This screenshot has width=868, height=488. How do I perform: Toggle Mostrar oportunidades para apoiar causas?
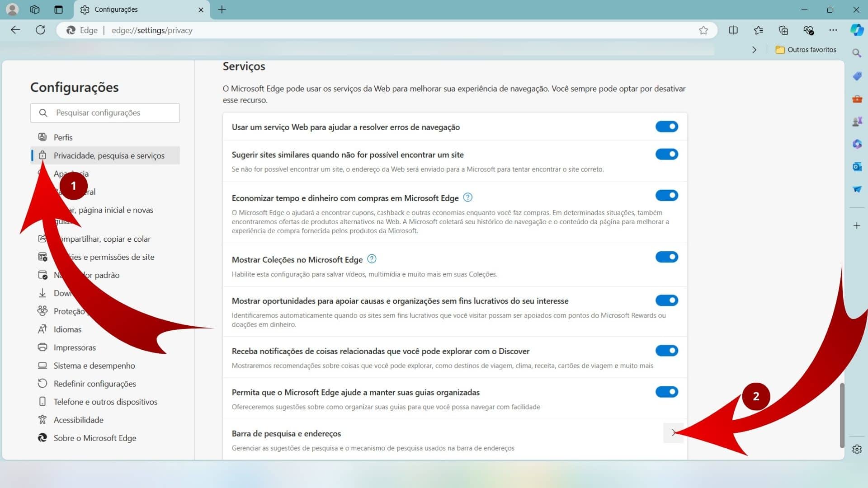(667, 300)
